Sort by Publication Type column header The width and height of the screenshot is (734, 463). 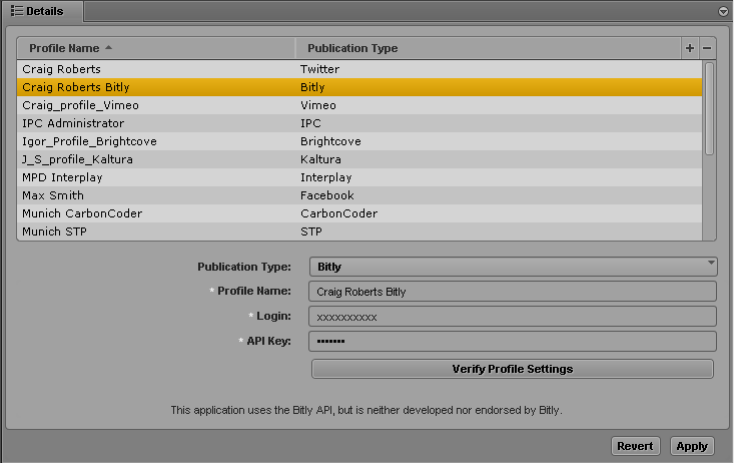pyautogui.click(x=488, y=48)
